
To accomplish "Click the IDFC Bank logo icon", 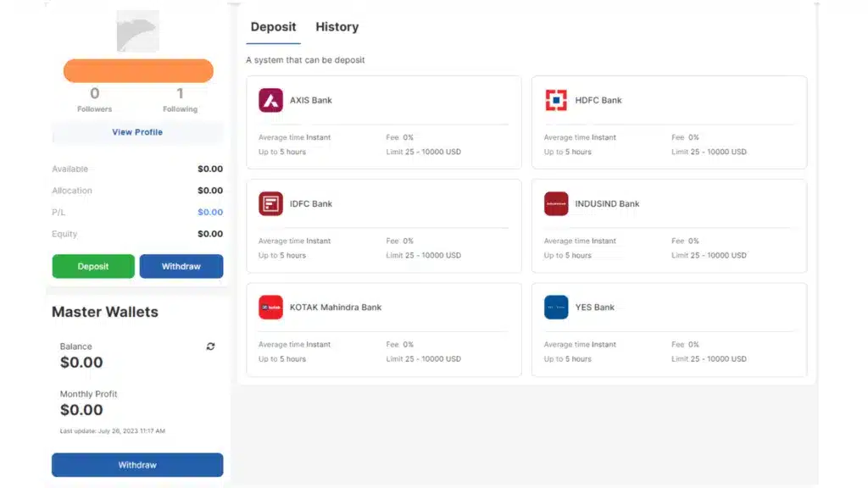I will (x=270, y=203).
